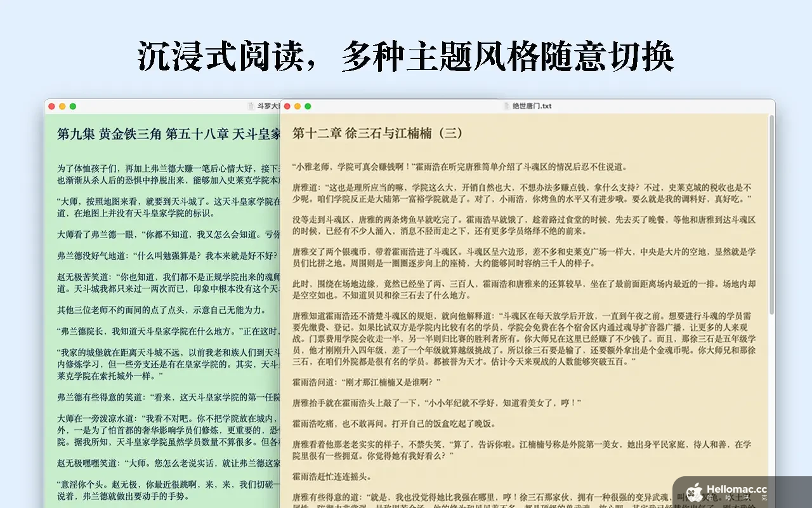Click green window line starting "弗兰德没好气地道"
Image resolution: width=812 pixels, height=508 pixels.
[x=169, y=256]
